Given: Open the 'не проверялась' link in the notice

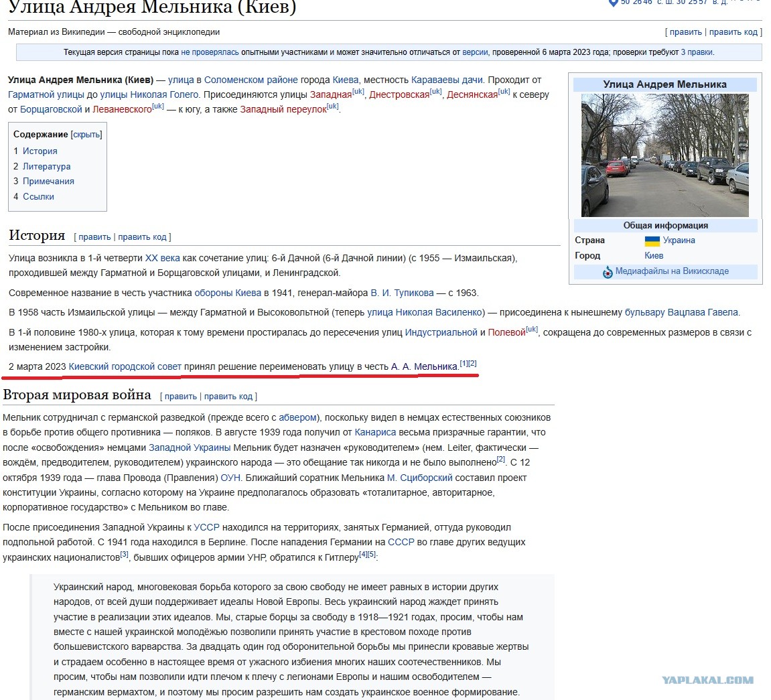Looking at the screenshot, I should [x=210, y=52].
